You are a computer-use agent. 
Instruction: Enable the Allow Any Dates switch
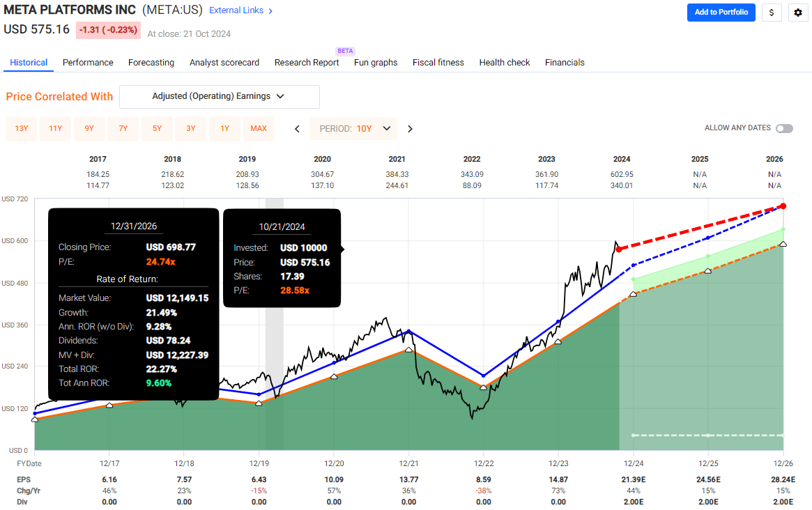(784, 128)
